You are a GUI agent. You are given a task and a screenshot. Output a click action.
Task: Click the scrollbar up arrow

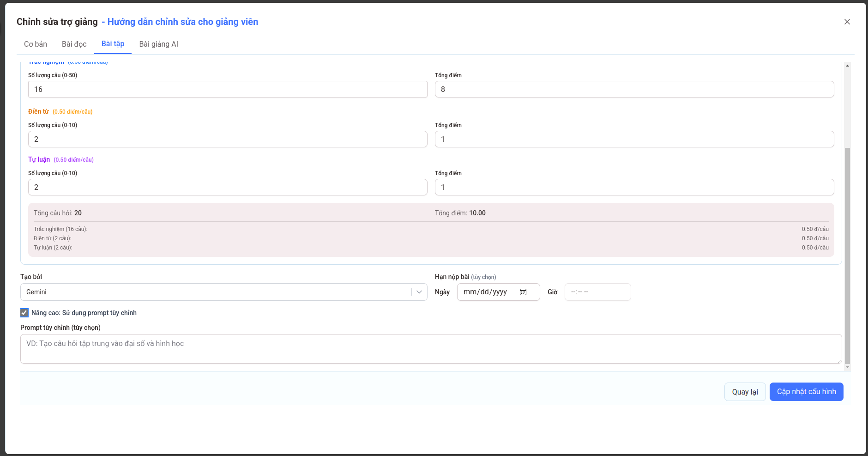click(847, 66)
